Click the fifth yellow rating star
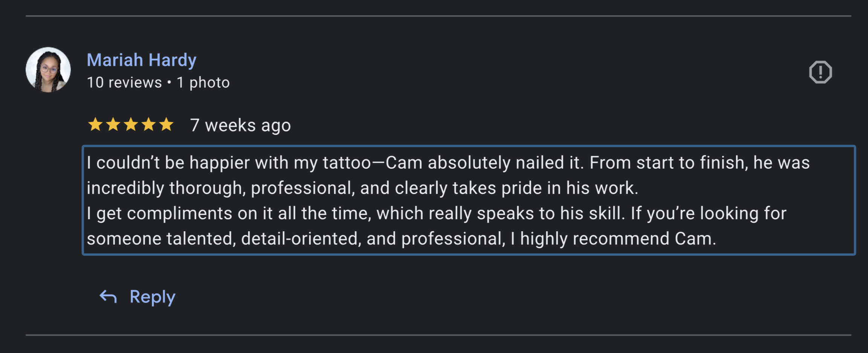The image size is (868, 353). coord(166,124)
